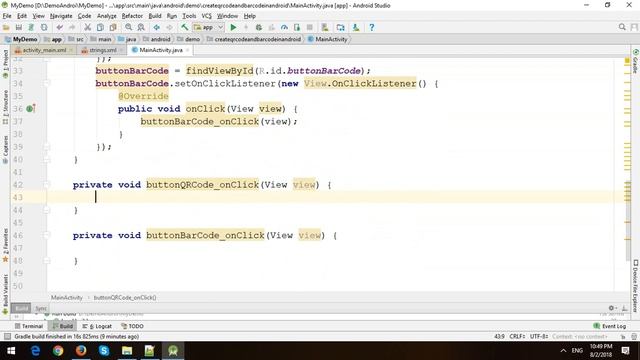Toggle fold marker at line 44
This screenshot has width=640, height=360.
(x=47, y=210)
